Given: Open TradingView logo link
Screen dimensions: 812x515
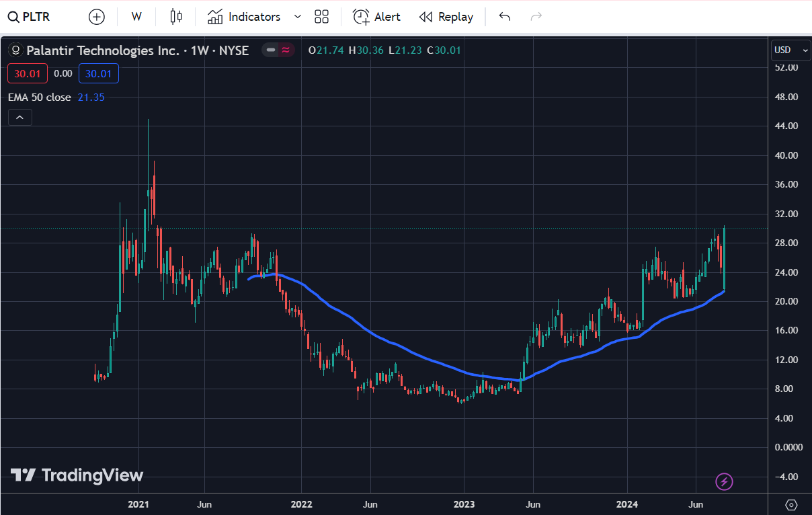Looking at the screenshot, I should [77, 475].
